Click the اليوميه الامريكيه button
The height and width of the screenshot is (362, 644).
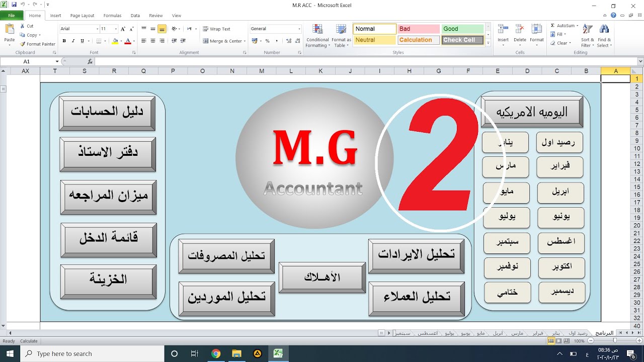tap(532, 112)
